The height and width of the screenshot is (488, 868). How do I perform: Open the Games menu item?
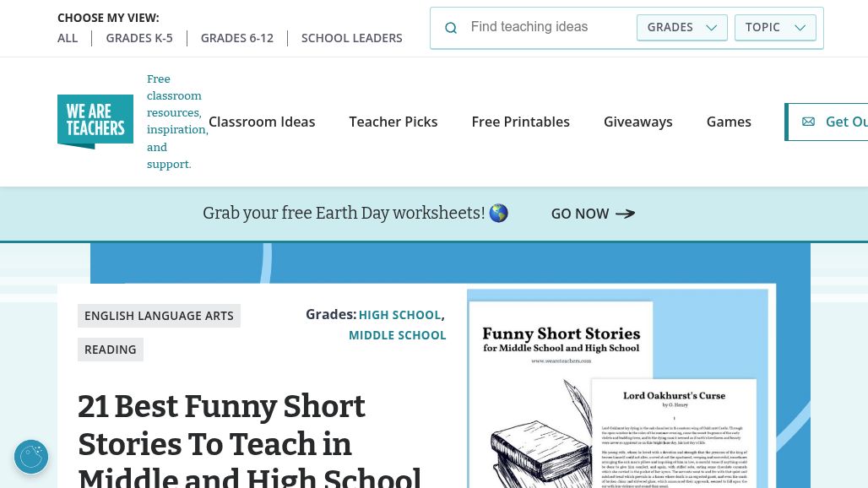click(729, 122)
